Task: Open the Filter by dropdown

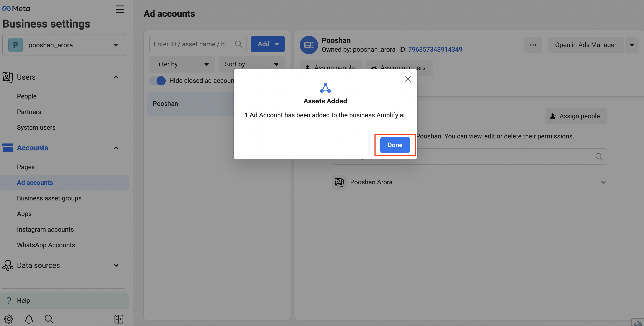Action: tap(182, 64)
